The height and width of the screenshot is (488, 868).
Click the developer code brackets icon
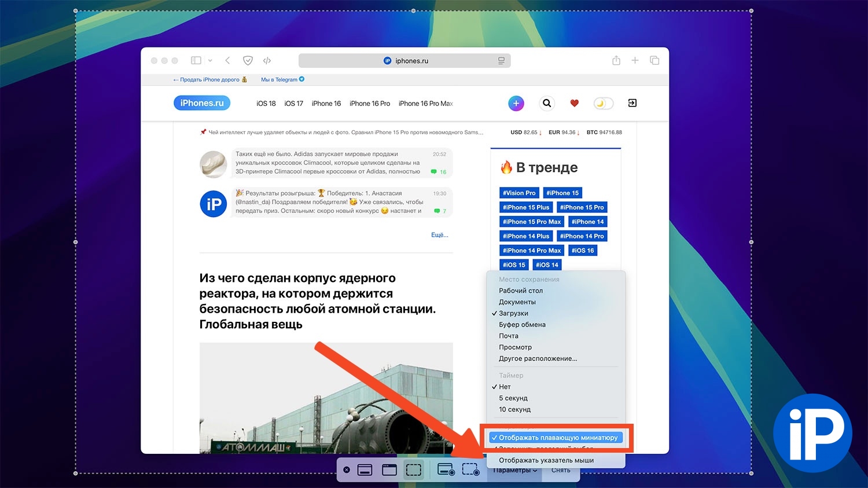(267, 60)
